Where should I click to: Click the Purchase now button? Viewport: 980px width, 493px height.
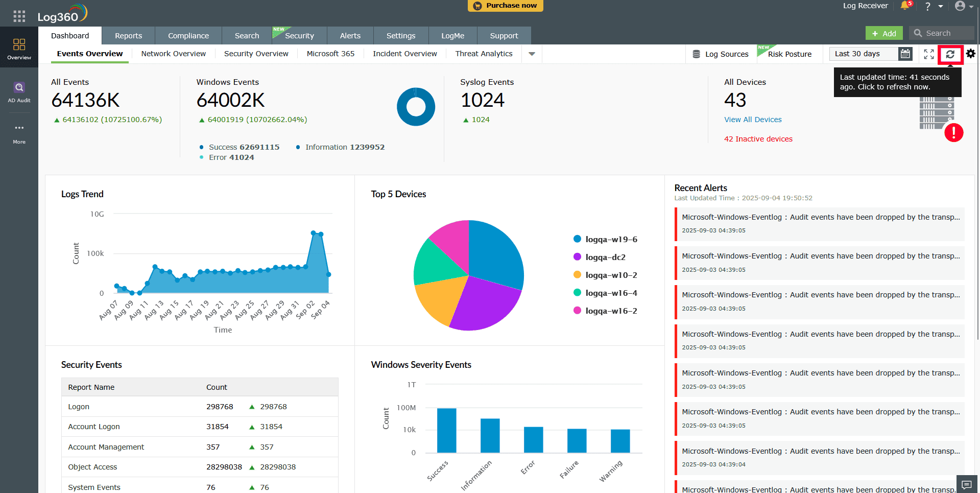[x=505, y=6]
